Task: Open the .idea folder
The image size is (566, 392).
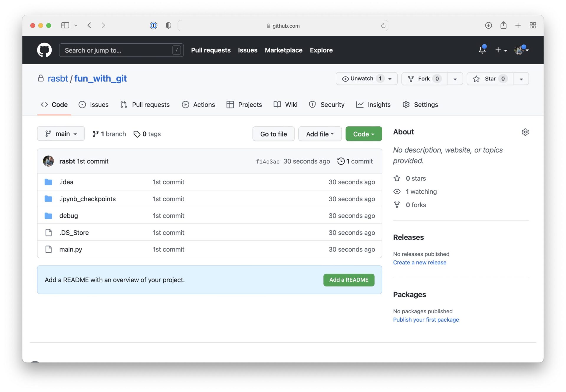Action: point(66,182)
